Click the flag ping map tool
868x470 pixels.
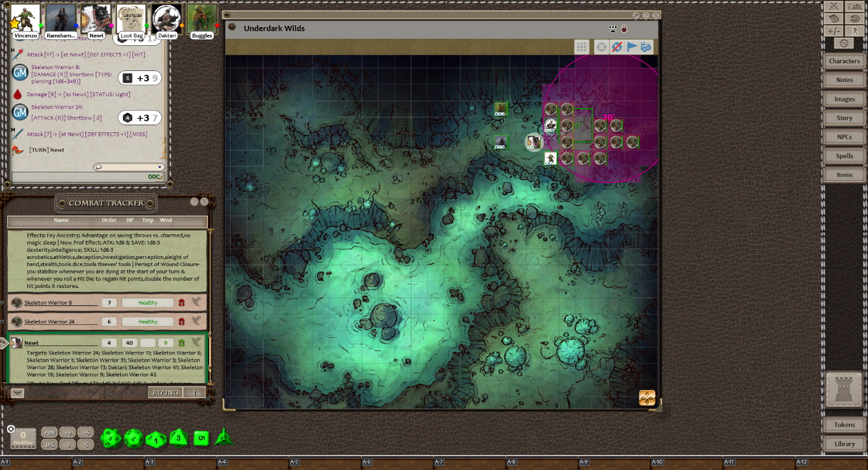coord(632,47)
